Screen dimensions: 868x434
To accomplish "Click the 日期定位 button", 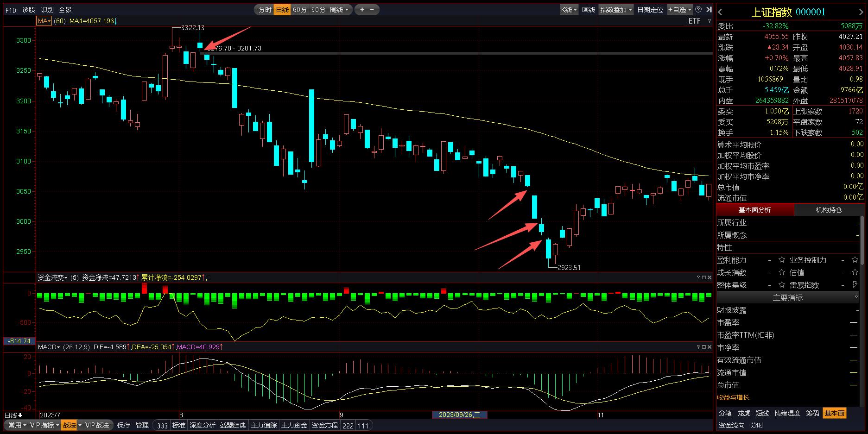I will click(650, 10).
